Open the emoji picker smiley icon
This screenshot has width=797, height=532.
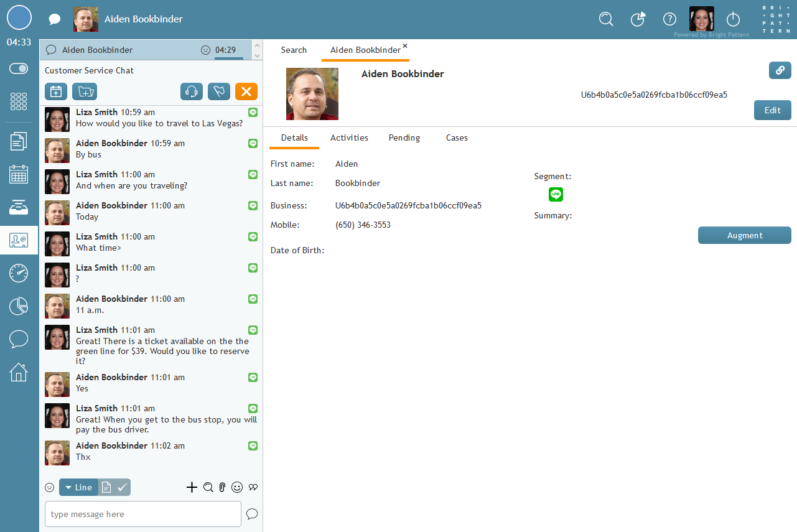tap(236, 487)
